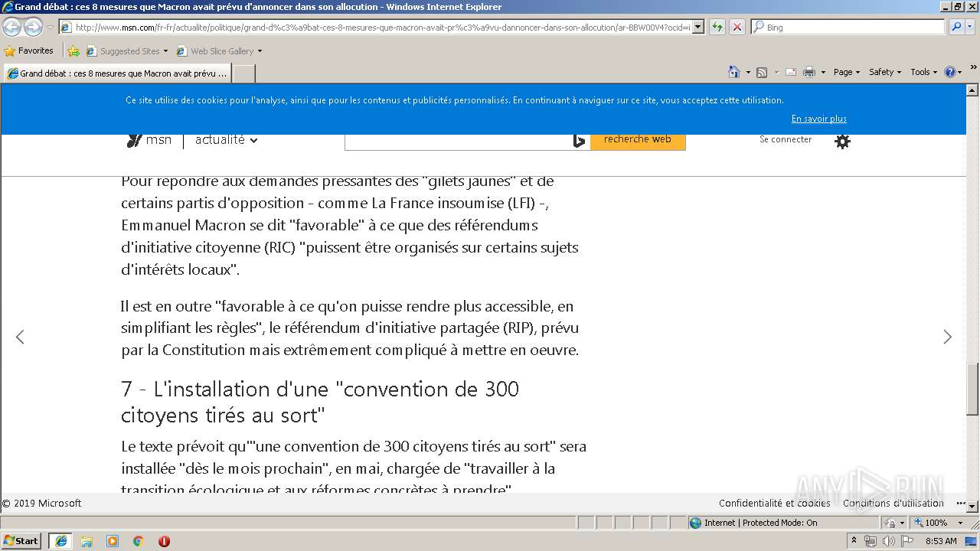Image resolution: width=980 pixels, height=551 pixels.
Task: Open Chrome from the taskbar
Action: pos(138,541)
